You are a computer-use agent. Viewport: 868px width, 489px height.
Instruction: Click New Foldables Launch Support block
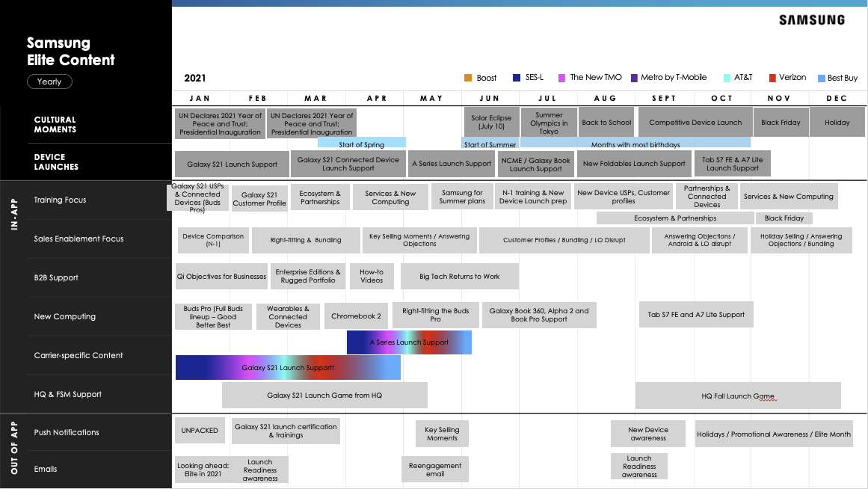coord(634,164)
